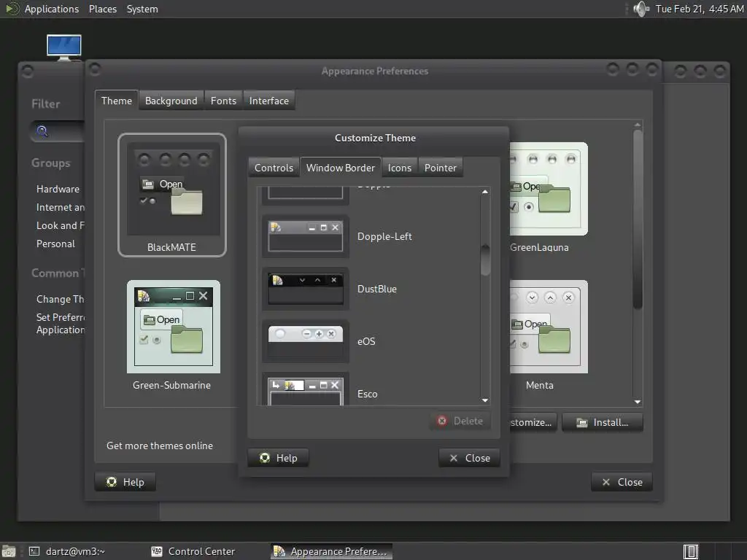Click the Dopple-Left label
This screenshot has height=560, width=747.
384,236
